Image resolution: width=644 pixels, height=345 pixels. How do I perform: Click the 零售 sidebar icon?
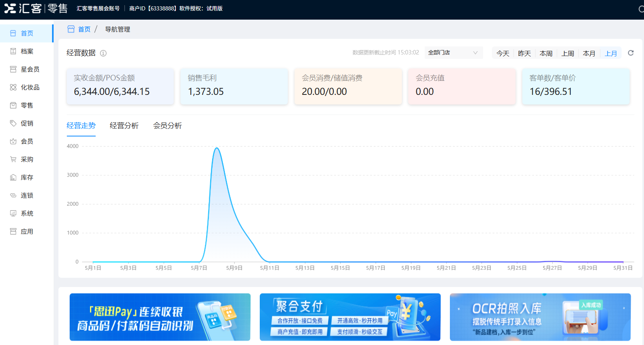click(x=13, y=105)
